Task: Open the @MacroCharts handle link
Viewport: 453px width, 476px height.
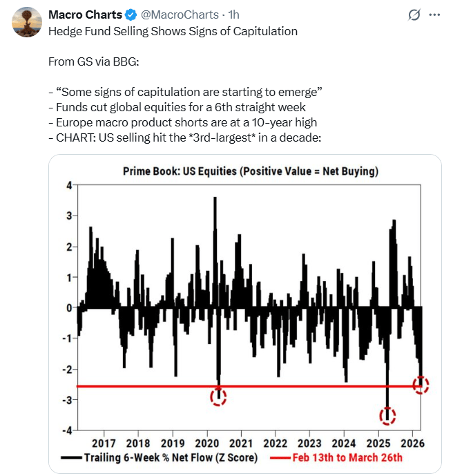Action: point(180,15)
